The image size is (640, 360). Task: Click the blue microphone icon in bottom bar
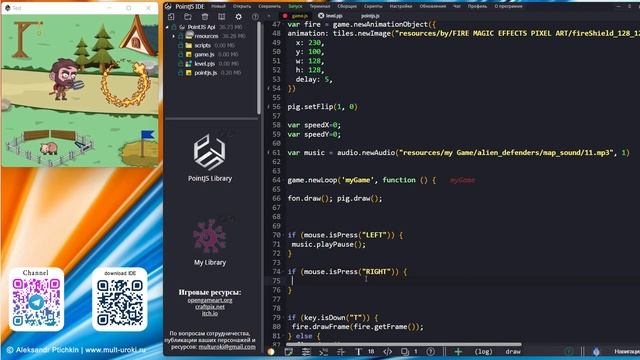(596, 351)
